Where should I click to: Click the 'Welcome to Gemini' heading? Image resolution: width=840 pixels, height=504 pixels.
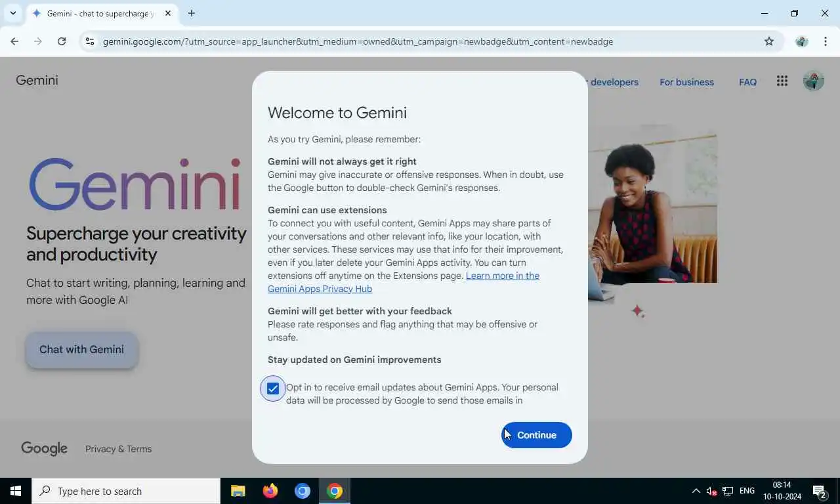(337, 113)
